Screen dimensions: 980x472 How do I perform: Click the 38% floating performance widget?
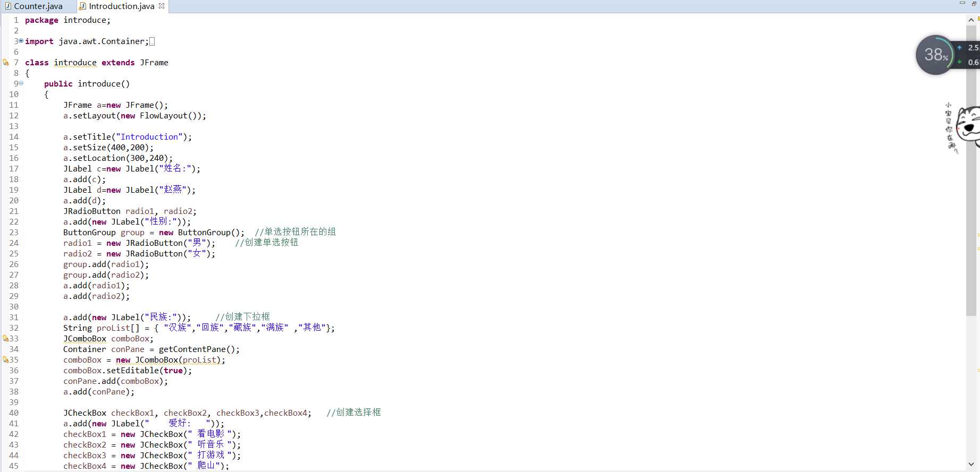point(936,55)
